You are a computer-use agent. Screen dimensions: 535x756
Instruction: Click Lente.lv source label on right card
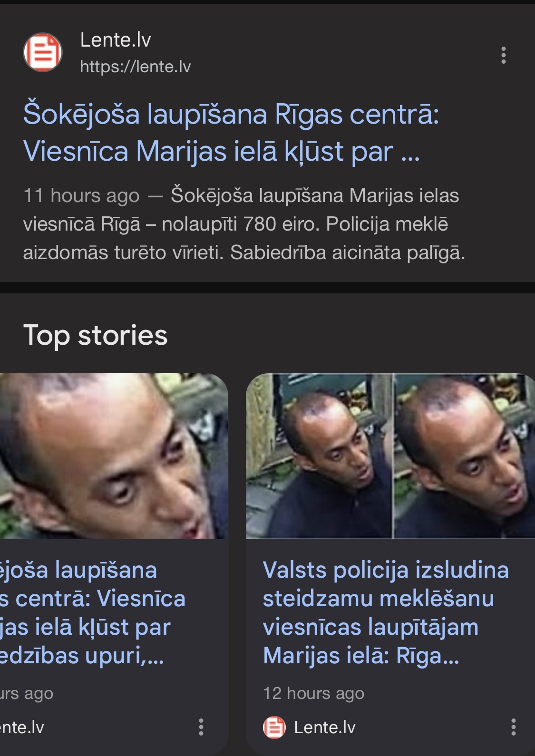point(325,727)
